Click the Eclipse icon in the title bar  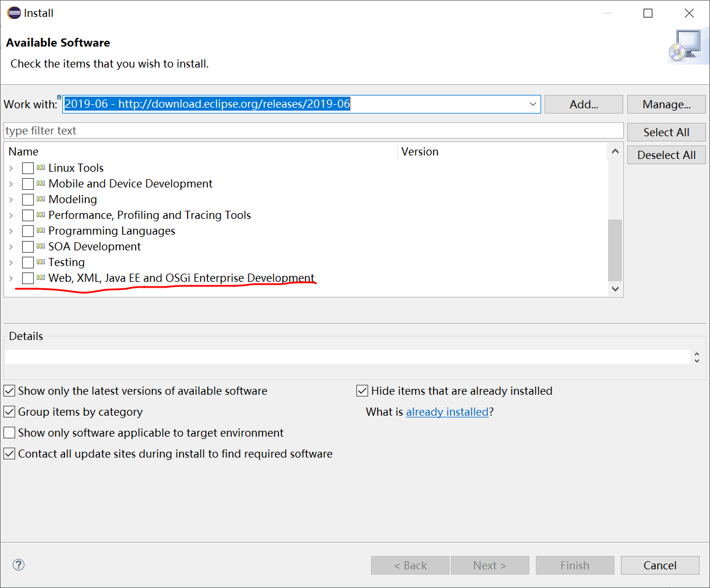click(14, 13)
